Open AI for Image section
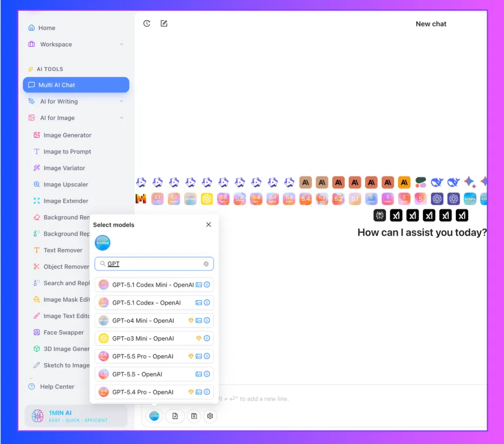This screenshot has height=444, width=504. pyautogui.click(x=76, y=118)
